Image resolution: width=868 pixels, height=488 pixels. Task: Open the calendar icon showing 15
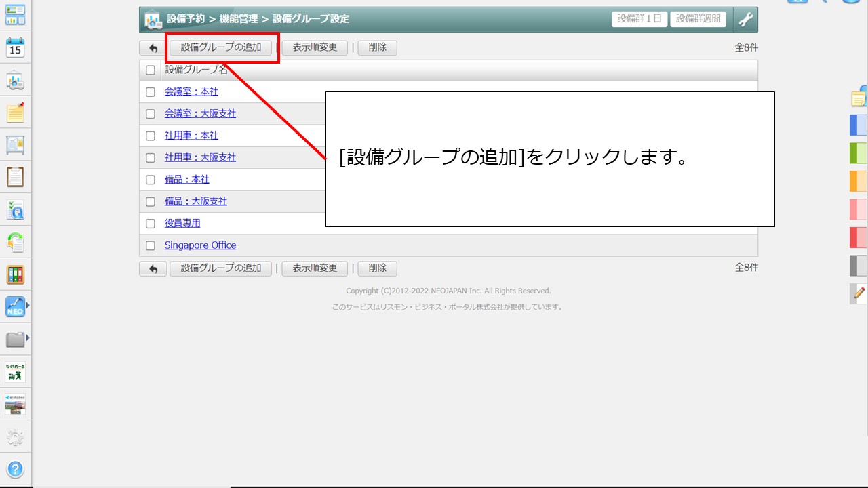click(15, 47)
